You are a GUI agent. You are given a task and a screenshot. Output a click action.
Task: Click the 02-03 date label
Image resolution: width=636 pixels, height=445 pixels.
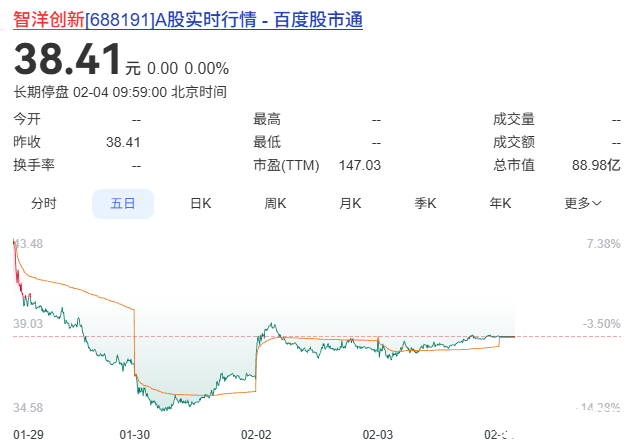378,435
